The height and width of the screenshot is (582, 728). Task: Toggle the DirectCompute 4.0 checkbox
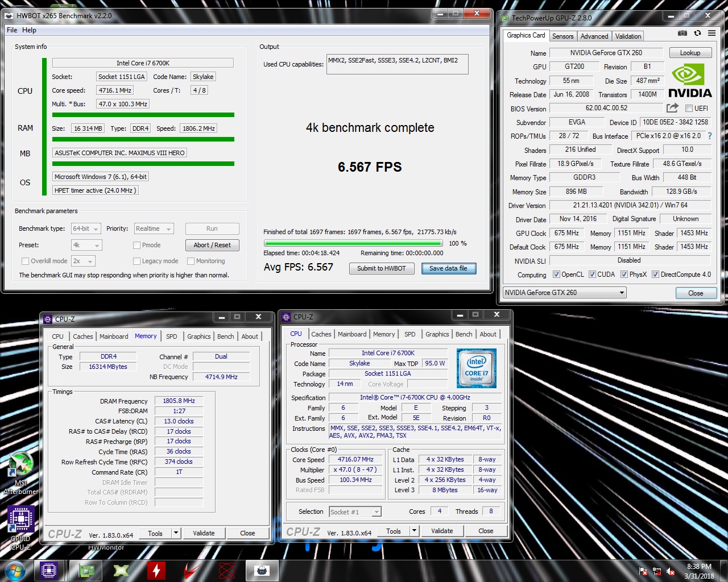click(x=655, y=275)
